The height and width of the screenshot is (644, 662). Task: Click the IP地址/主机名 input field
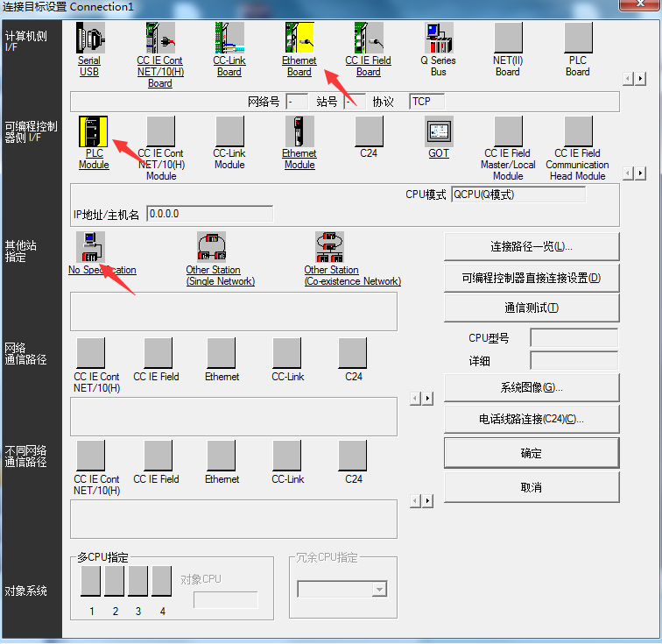point(209,214)
